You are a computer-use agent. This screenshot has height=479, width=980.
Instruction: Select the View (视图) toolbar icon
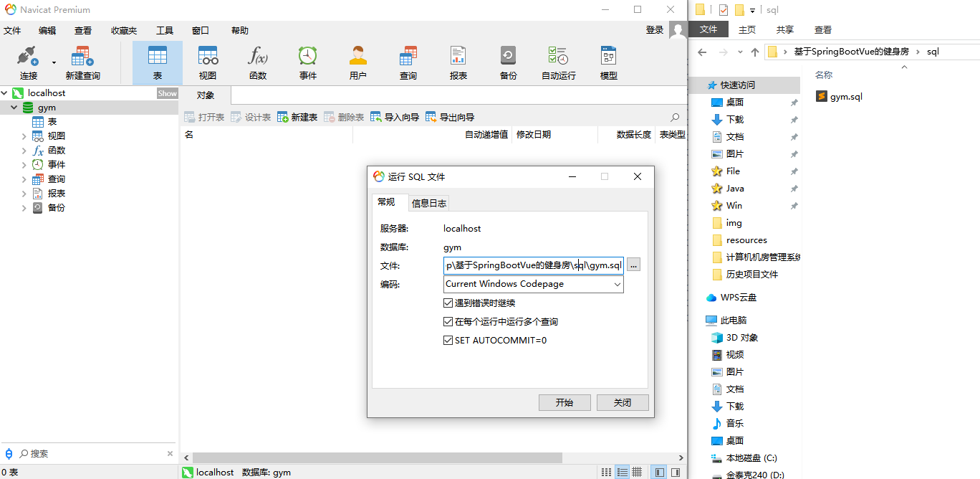tap(208, 57)
